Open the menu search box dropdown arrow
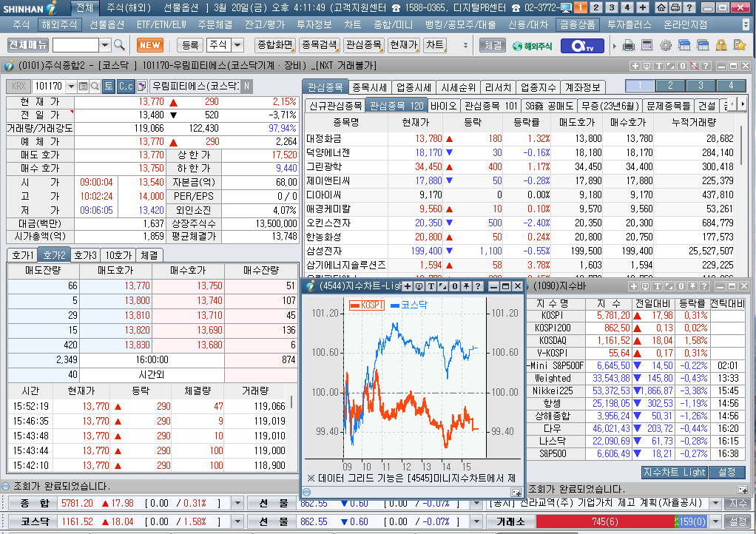Viewport: 756px width, 534px height. point(105,45)
